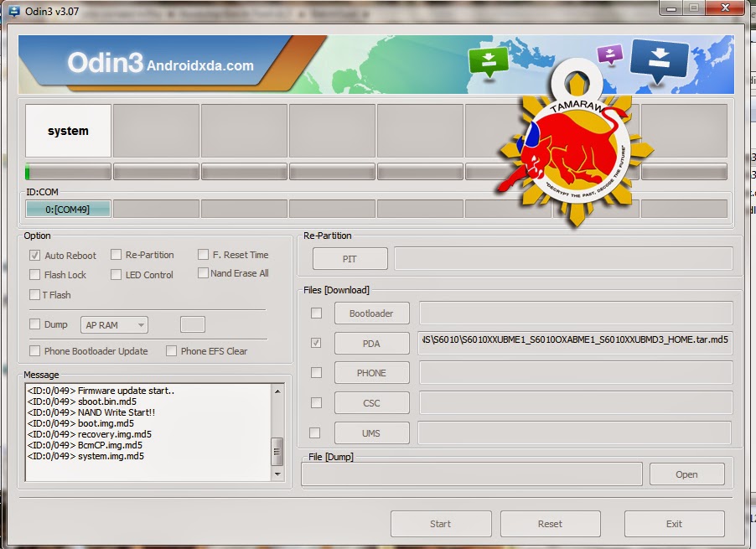Minimize the Odin3 window

pyautogui.click(x=671, y=8)
